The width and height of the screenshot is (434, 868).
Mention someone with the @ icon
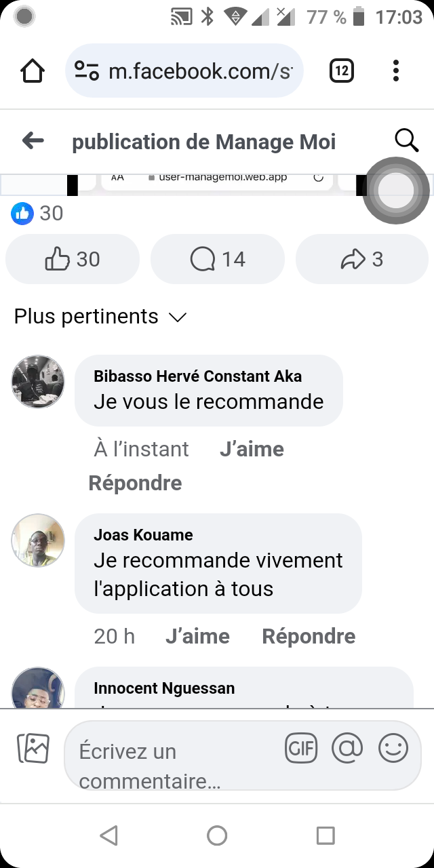click(347, 748)
